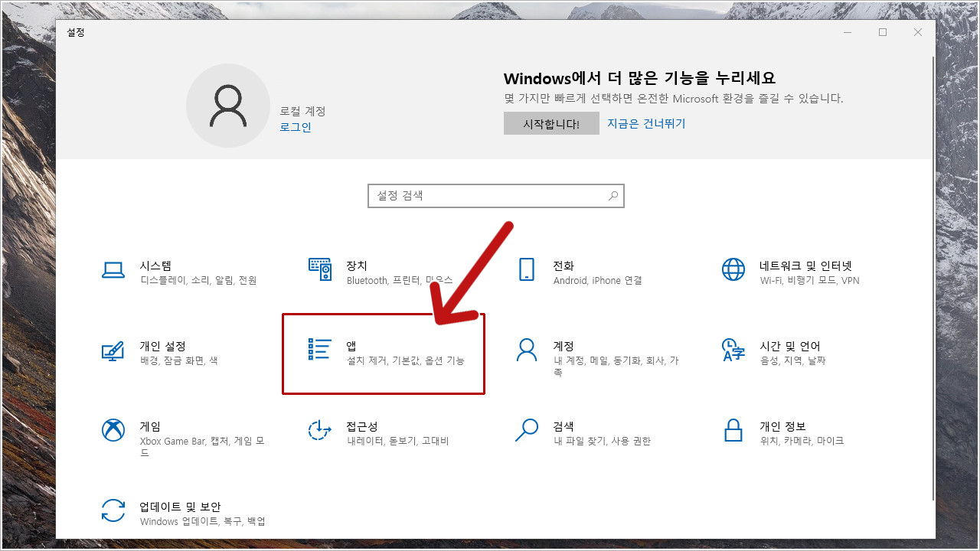The width and height of the screenshot is (980, 551).
Task: Open the 접근성 dashed clock icon
Action: (319, 430)
